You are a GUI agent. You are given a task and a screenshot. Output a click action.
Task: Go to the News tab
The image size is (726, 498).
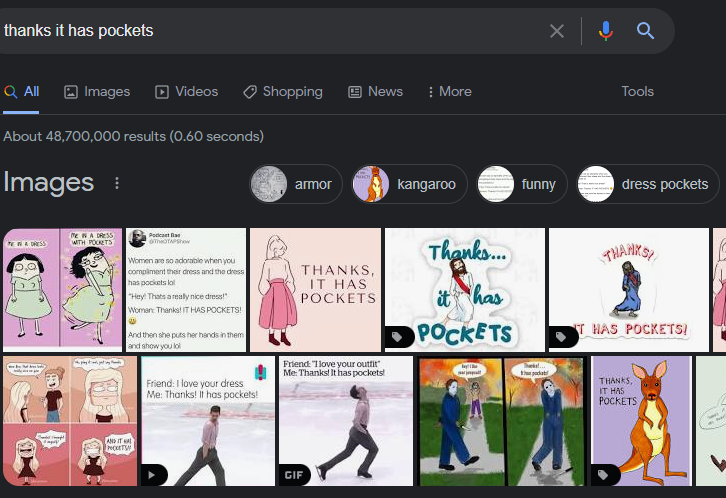(x=375, y=91)
